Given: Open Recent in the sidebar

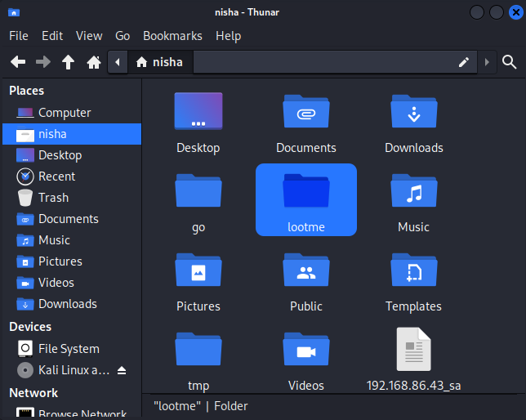Looking at the screenshot, I should point(56,176).
